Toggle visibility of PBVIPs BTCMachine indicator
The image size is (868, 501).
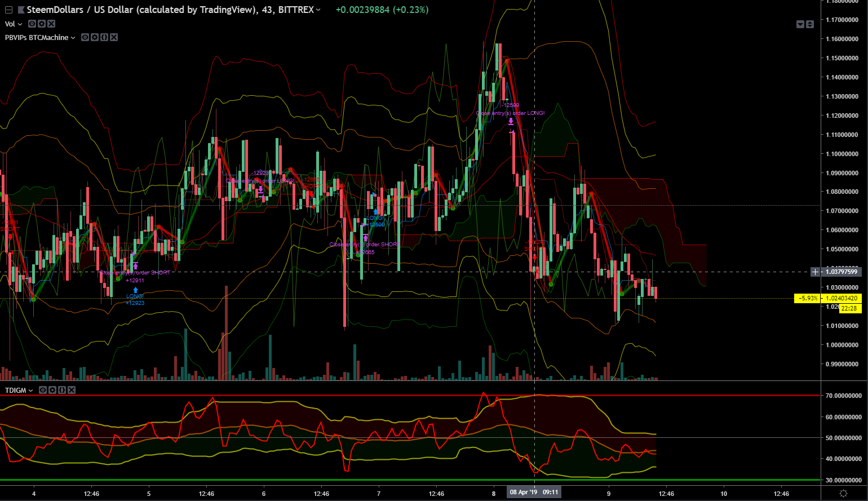point(85,37)
